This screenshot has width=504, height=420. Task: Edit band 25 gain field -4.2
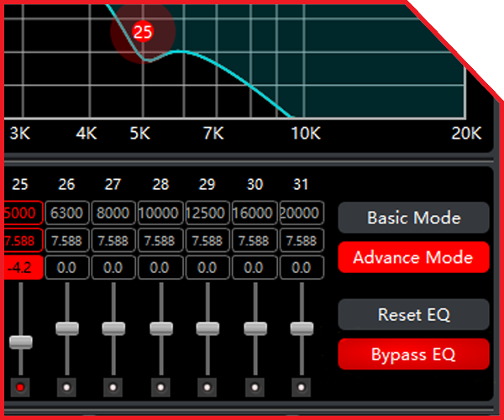tap(24, 267)
